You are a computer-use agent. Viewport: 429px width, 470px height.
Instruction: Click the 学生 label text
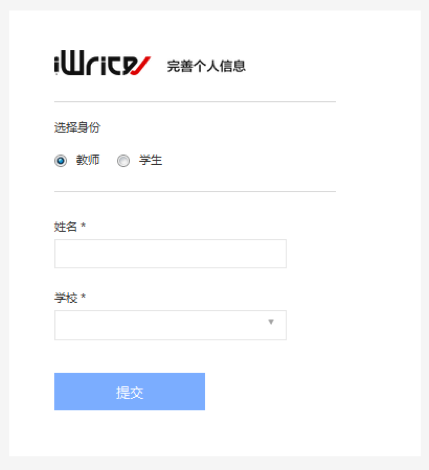pyautogui.click(x=151, y=160)
